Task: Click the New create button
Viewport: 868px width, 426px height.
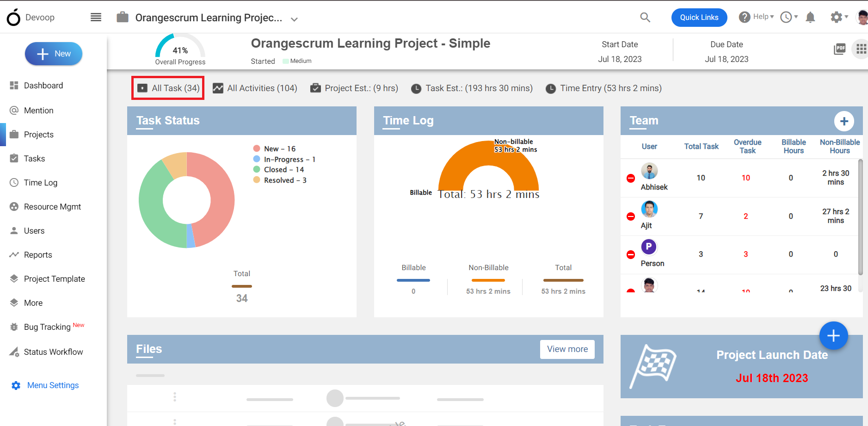Action: pos(54,54)
